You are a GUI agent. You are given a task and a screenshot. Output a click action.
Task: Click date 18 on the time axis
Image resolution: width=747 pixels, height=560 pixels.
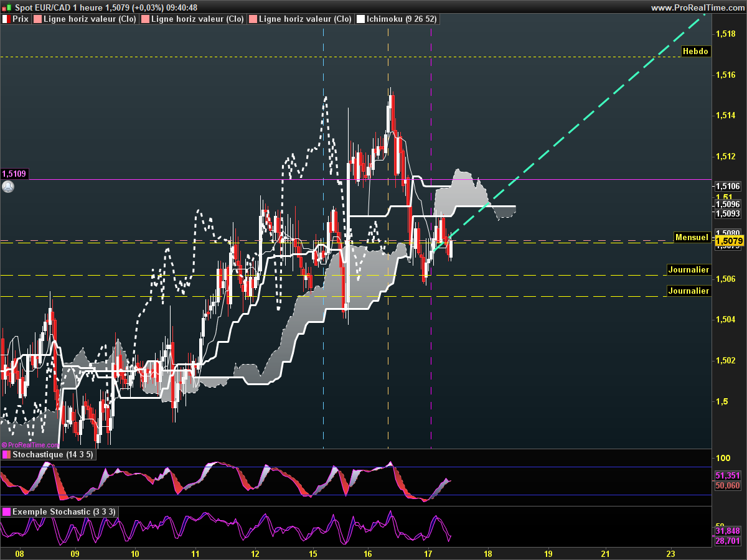pyautogui.click(x=488, y=554)
